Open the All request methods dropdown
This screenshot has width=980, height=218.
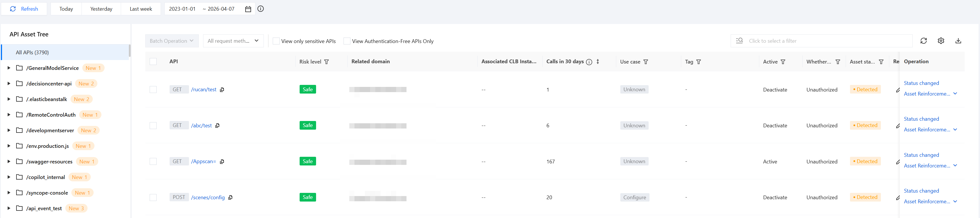coord(233,41)
